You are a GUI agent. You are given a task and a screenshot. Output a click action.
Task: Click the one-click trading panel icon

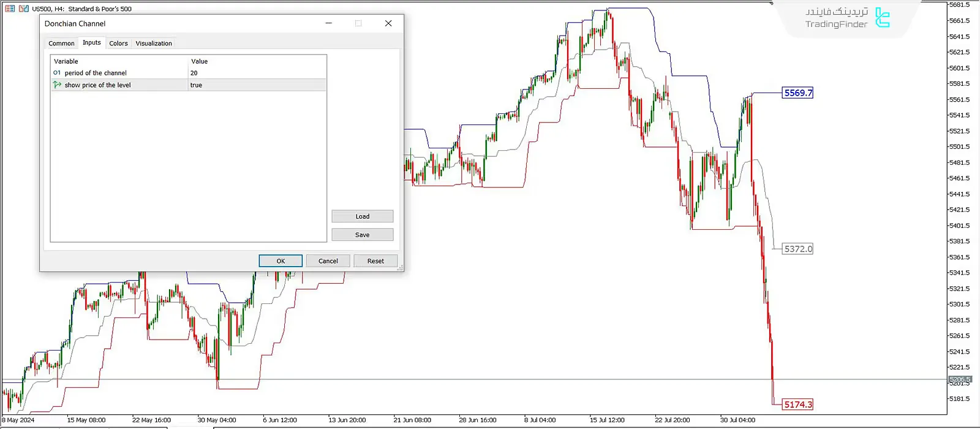(x=23, y=9)
